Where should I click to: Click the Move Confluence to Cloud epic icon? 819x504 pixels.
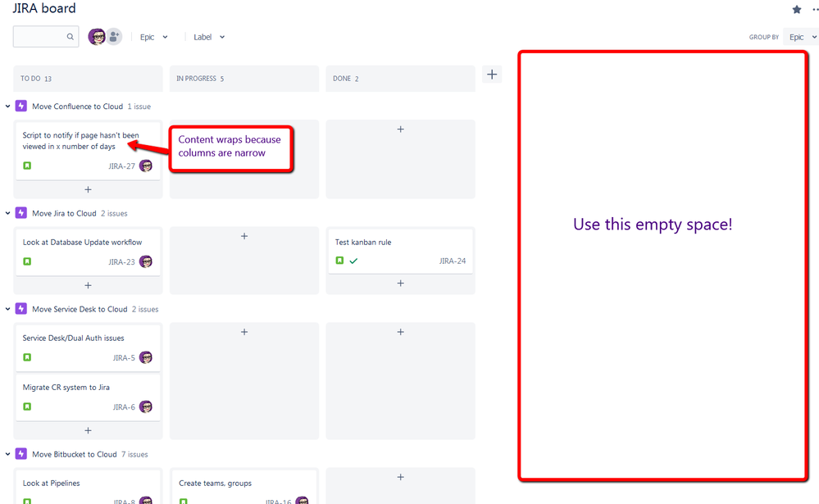20,106
